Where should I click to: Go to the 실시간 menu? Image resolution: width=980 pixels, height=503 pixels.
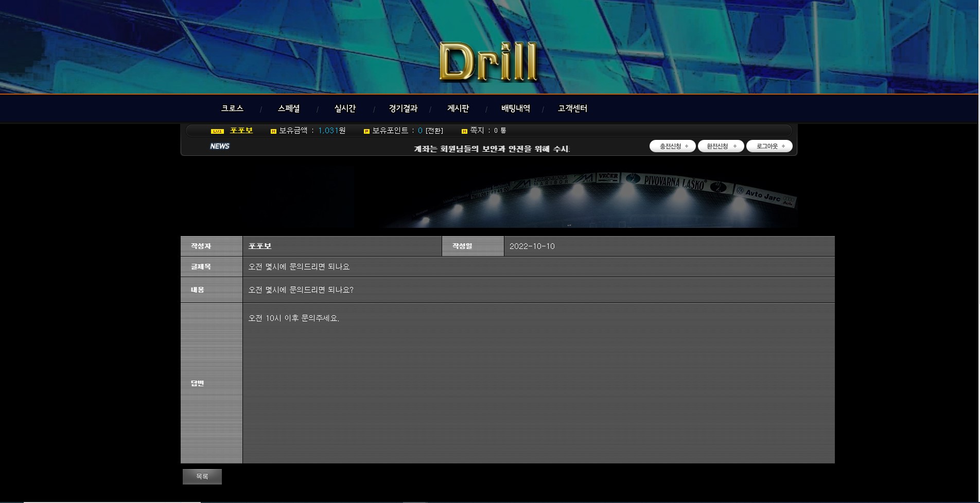345,109
